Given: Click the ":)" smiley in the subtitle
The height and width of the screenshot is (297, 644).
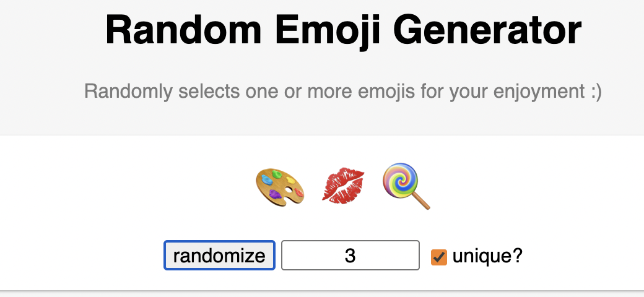Looking at the screenshot, I should (593, 92).
